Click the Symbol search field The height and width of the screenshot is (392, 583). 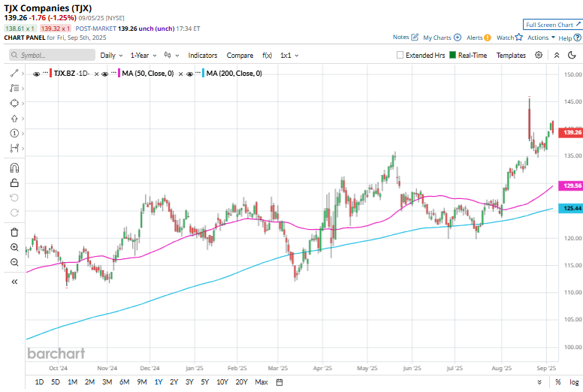(x=52, y=55)
